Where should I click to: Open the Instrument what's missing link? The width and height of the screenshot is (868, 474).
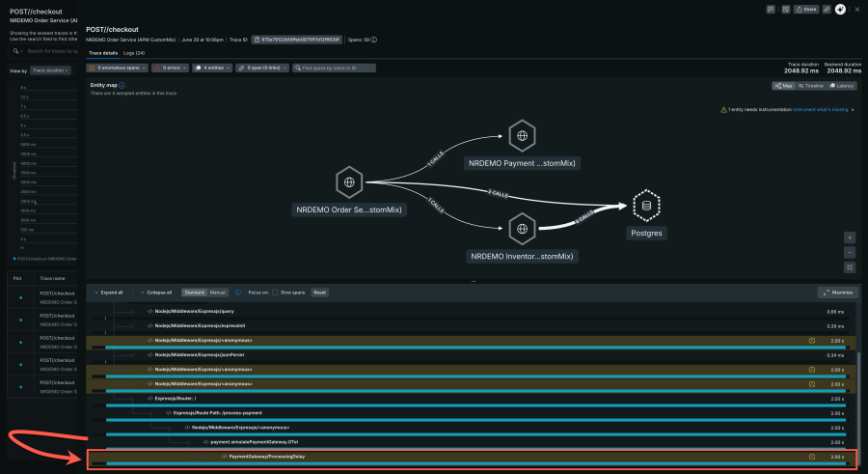point(820,110)
